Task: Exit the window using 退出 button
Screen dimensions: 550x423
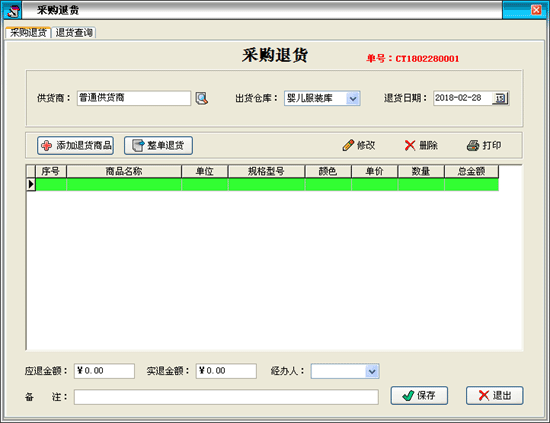Action: (495, 396)
